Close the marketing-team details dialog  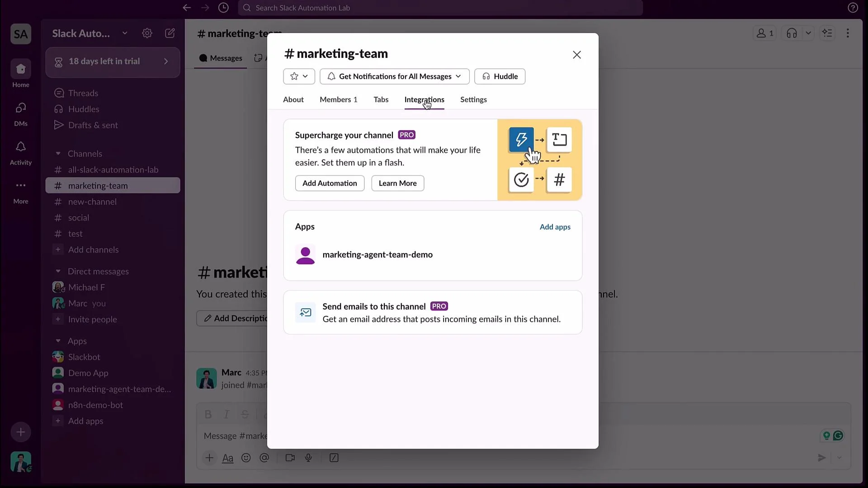[577, 55]
